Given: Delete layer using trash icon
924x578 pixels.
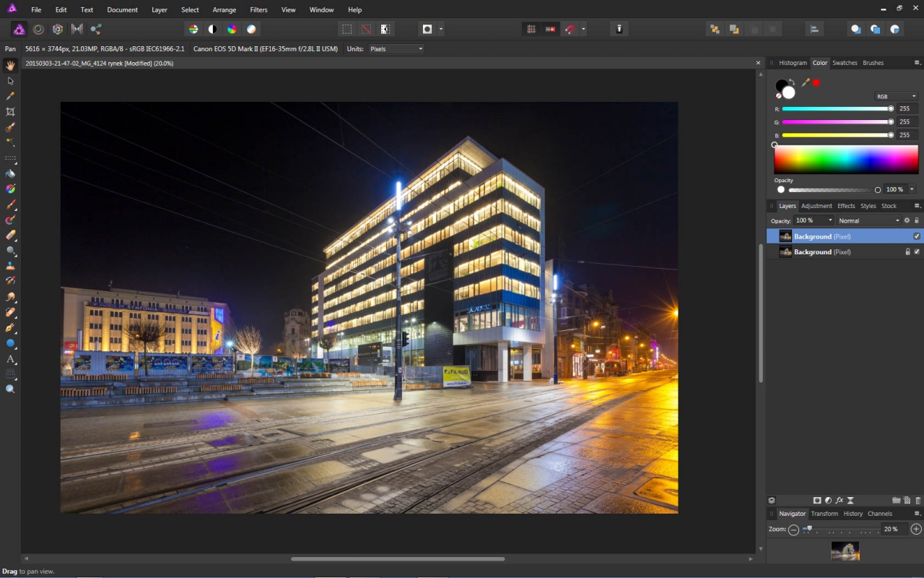Looking at the screenshot, I should 918,500.
